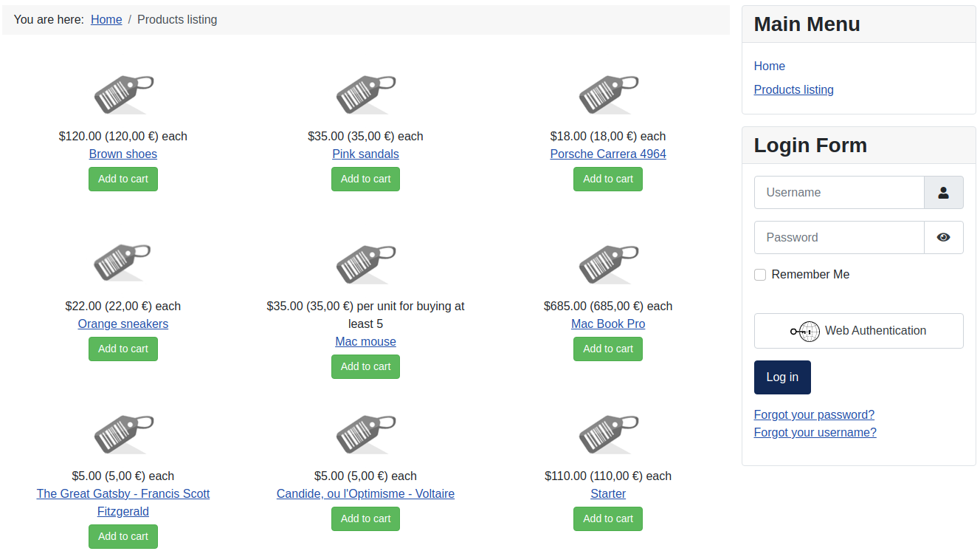The image size is (980, 551).
Task: Click the user icon beside Username field
Action: 943,193
